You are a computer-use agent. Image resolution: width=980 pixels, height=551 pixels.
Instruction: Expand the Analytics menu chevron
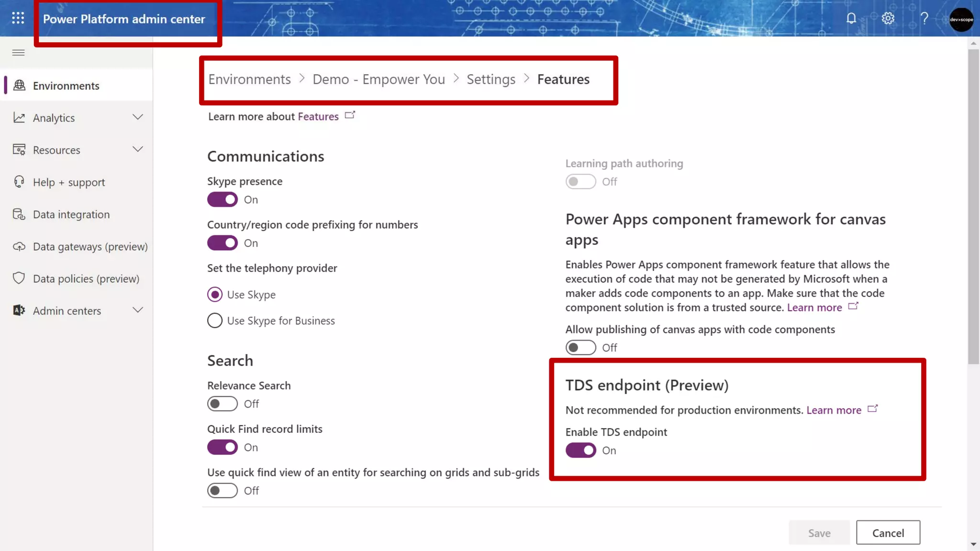(x=138, y=117)
